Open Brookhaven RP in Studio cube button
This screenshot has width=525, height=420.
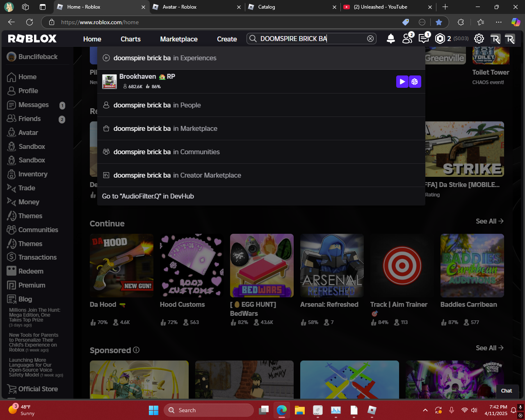coord(415,82)
